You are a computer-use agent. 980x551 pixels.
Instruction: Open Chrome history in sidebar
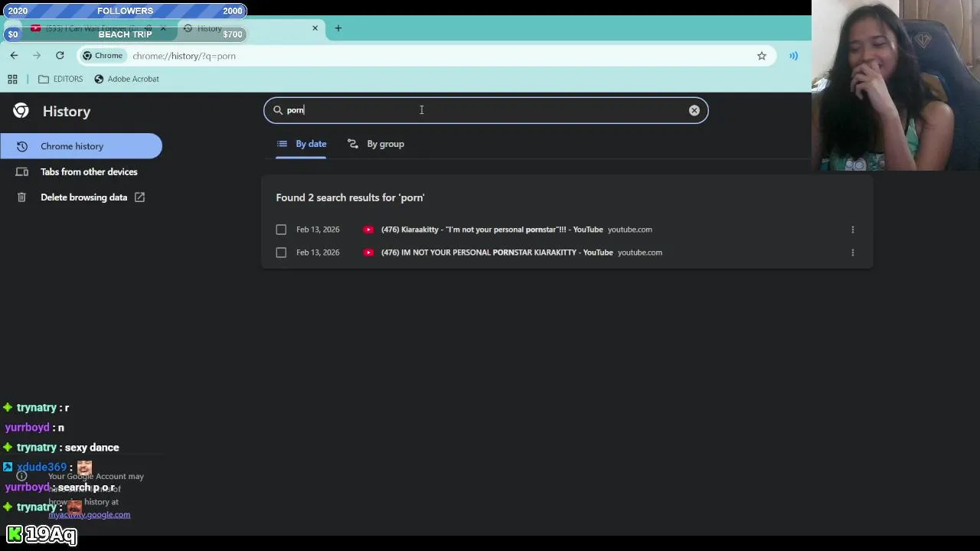[80, 146]
